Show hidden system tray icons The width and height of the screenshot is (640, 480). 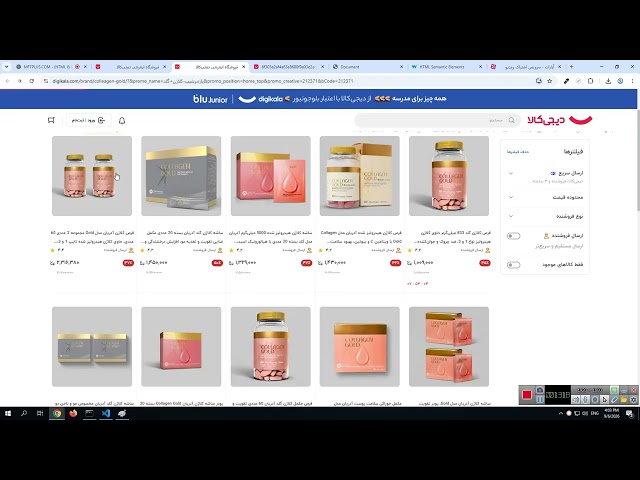point(561,413)
